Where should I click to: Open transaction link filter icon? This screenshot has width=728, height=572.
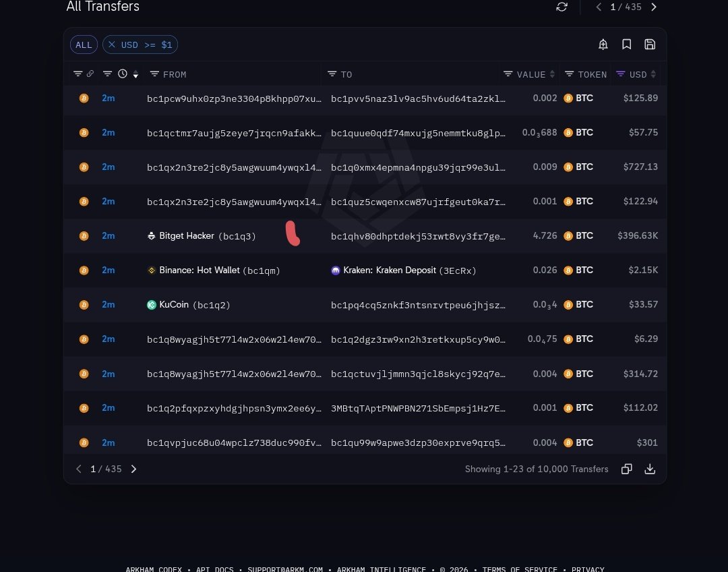(x=78, y=74)
